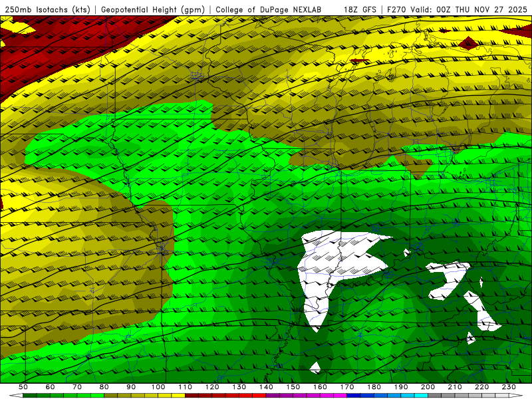Screen dimensions: 532x399
Task: Select the dark blue swatch starting at 170
Action: click(x=354, y=395)
